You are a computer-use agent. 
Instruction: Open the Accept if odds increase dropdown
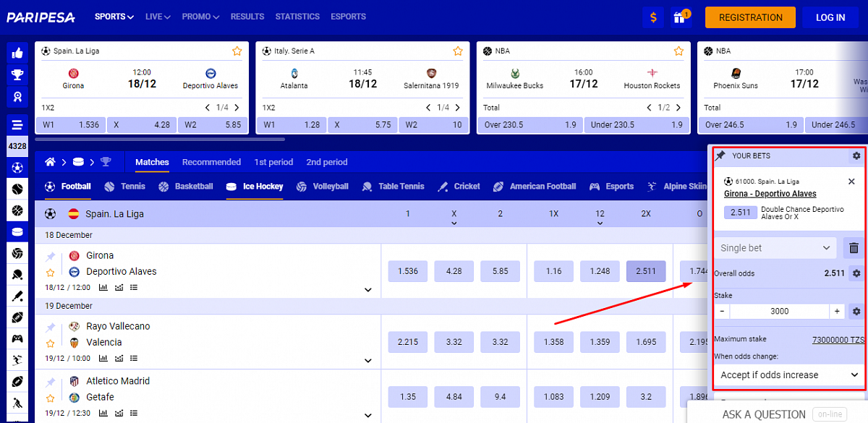point(788,375)
